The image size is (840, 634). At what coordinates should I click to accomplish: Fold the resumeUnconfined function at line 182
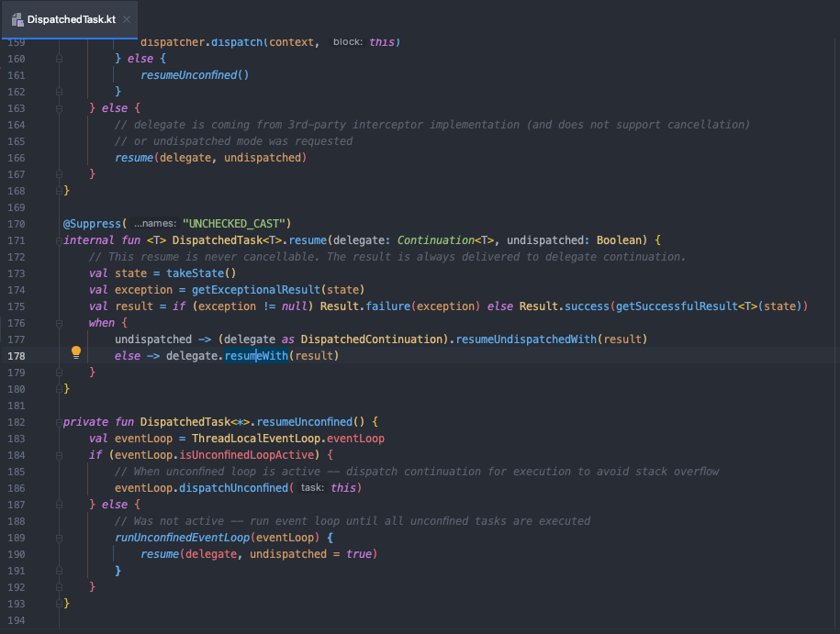59,422
